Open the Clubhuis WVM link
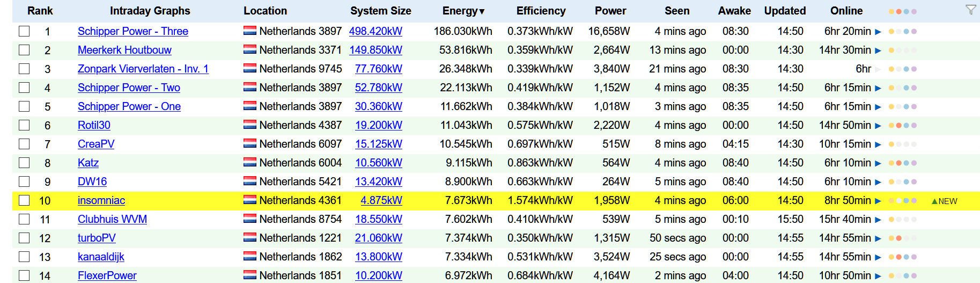 pyautogui.click(x=112, y=219)
